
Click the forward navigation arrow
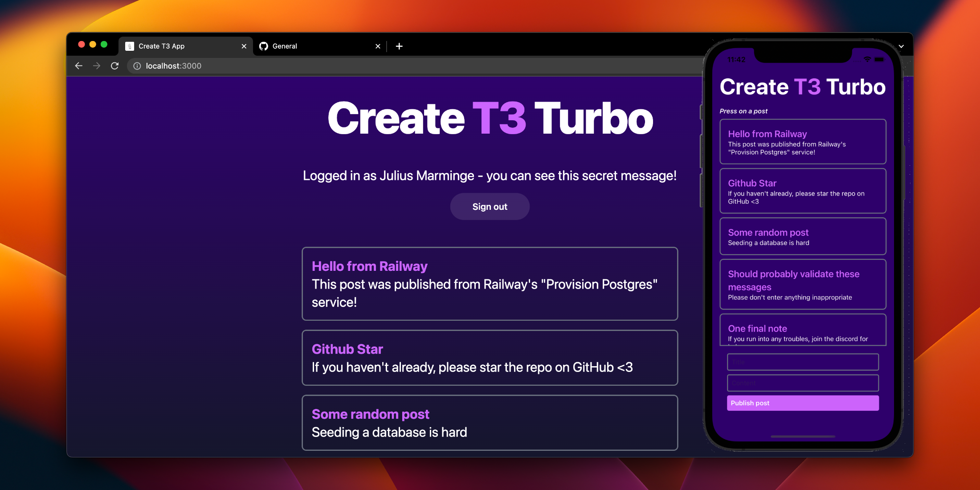(97, 65)
